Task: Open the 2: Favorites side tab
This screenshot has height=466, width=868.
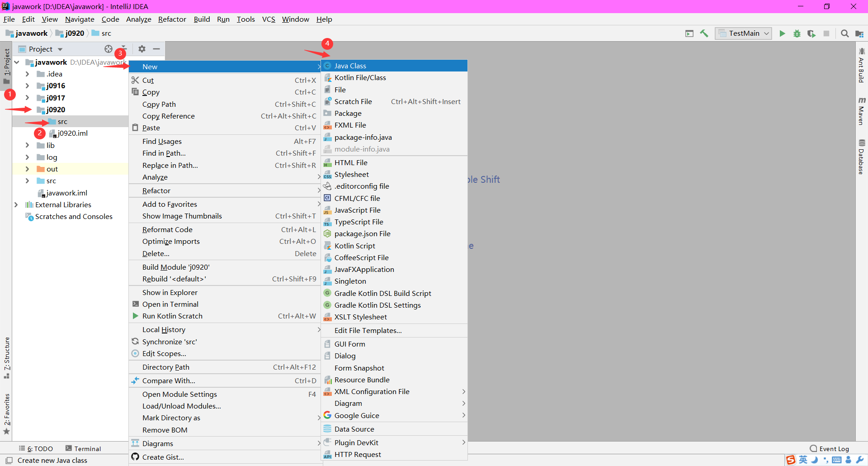Action: (7, 414)
